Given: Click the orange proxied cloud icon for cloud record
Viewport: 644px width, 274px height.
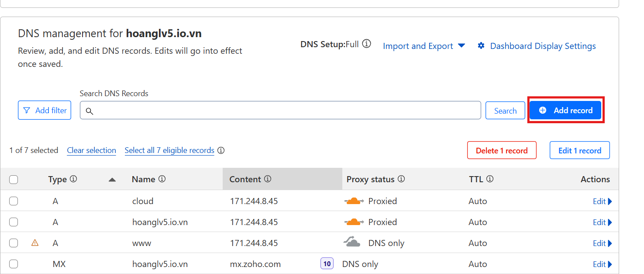Looking at the screenshot, I should (354, 201).
